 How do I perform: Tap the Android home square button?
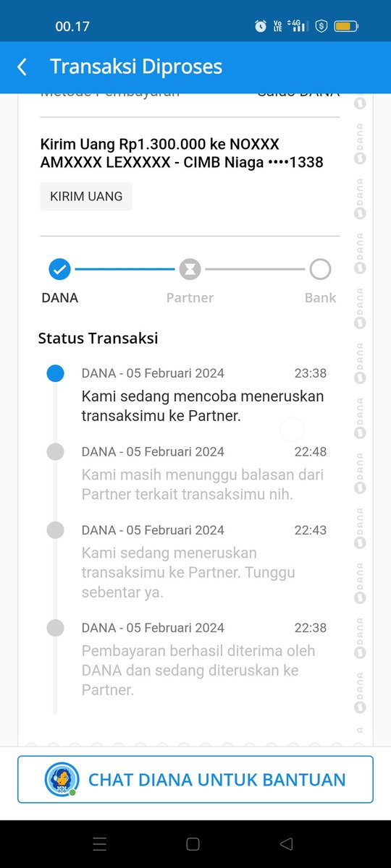[x=193, y=843]
